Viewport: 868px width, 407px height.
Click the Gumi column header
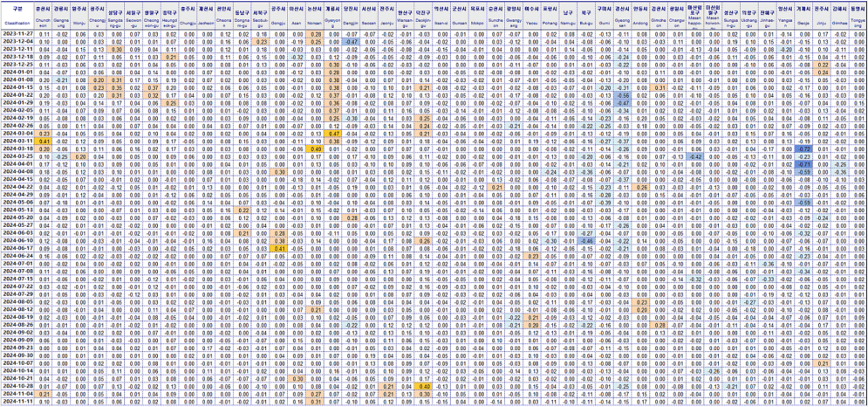coord(604,17)
